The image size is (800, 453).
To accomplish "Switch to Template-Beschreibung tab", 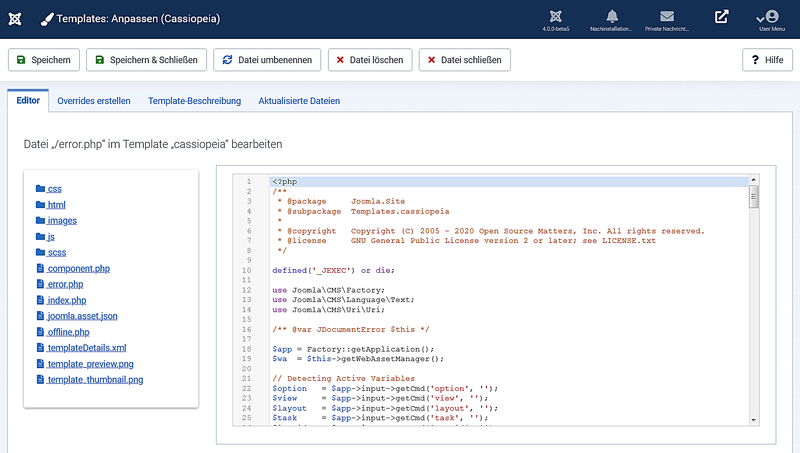I will pos(194,101).
